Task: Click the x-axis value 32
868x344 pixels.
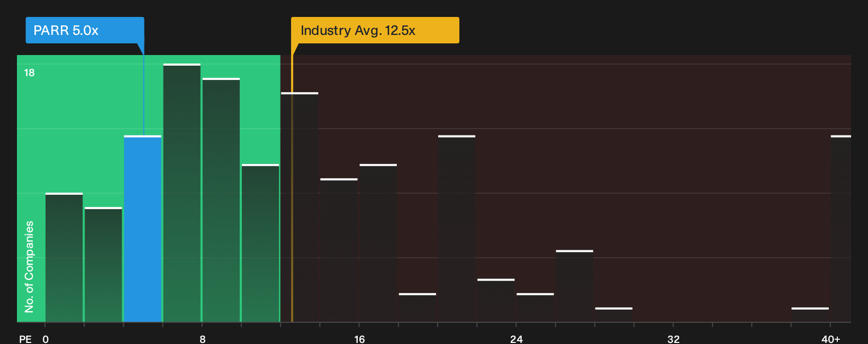Action: click(673, 339)
